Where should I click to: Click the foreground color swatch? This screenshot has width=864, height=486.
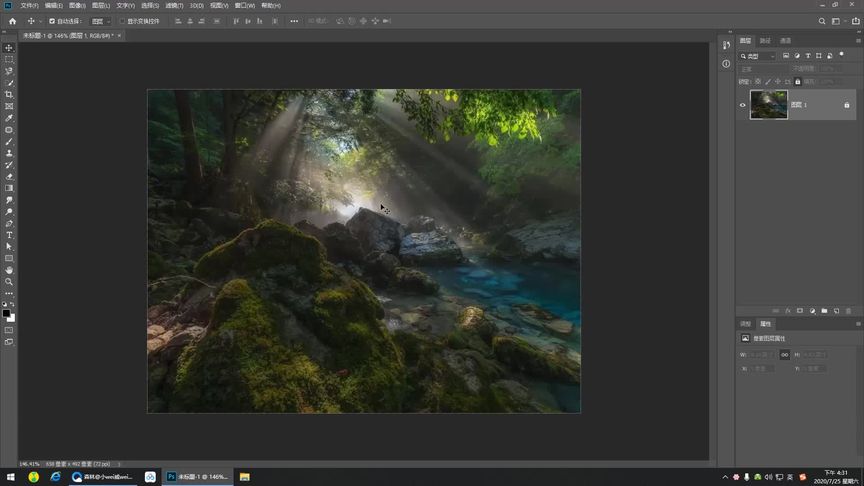pyautogui.click(x=7, y=313)
